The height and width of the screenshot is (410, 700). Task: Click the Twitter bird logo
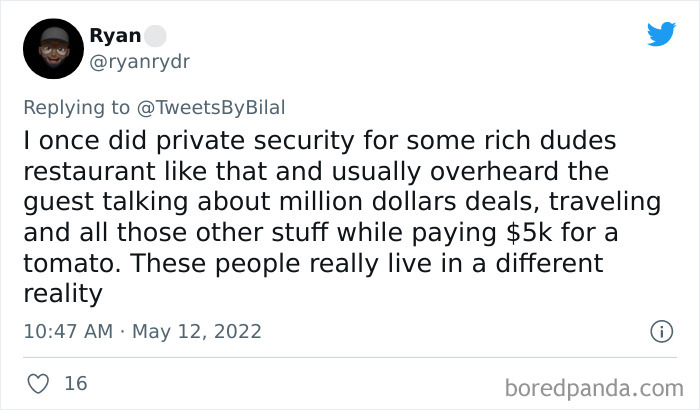pos(661,34)
